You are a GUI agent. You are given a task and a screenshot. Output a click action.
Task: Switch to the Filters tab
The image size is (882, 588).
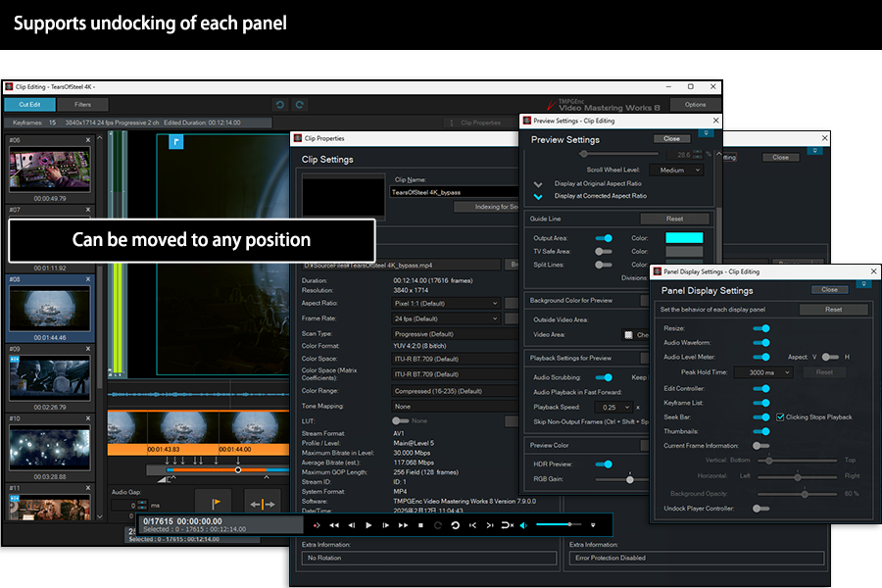(x=82, y=105)
